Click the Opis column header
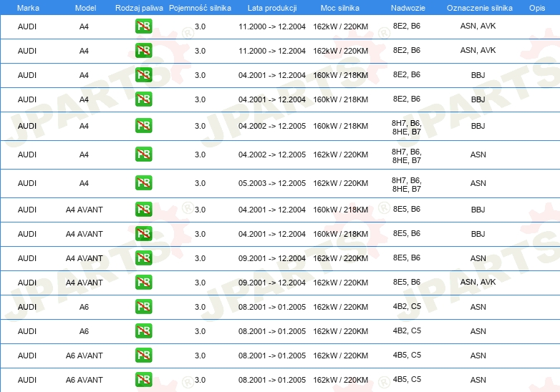This screenshot has height=392, width=560. [537, 8]
